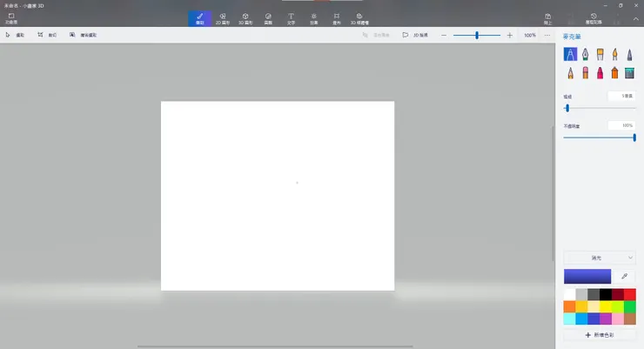Select the Fill bucket tool
The image size is (644, 349).
[x=629, y=73]
